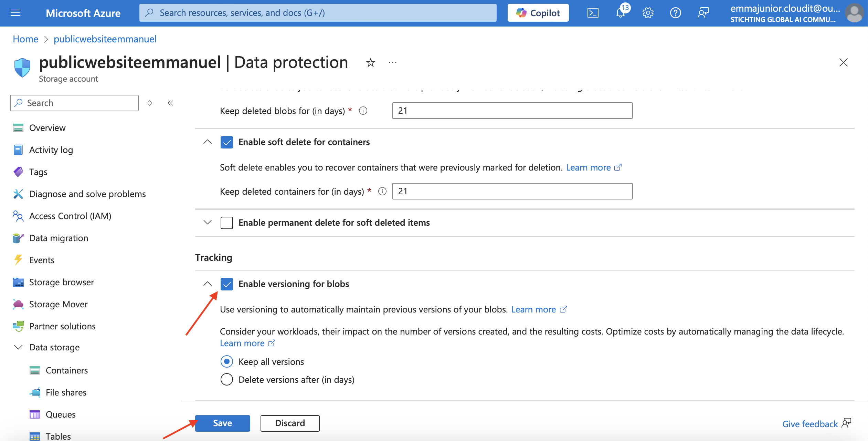
Task: Focus the sidebar Search box
Action: click(x=74, y=103)
